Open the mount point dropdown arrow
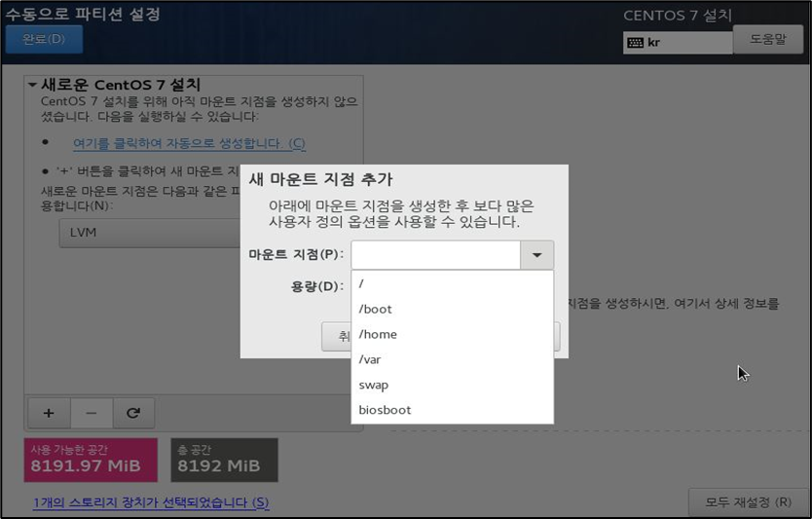This screenshot has height=519, width=812. 537,255
